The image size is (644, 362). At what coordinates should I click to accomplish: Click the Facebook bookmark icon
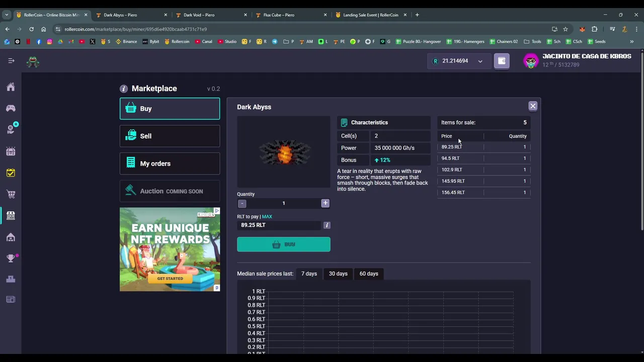point(39,42)
